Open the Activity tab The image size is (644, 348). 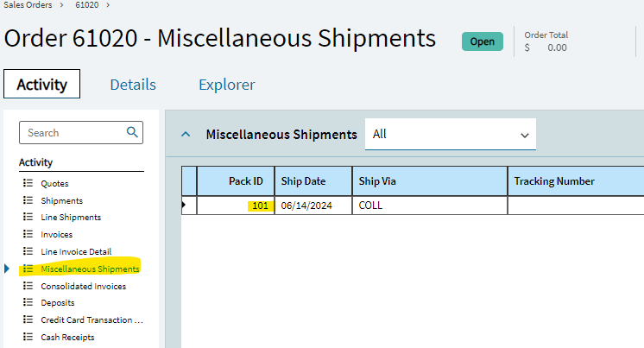(42, 84)
